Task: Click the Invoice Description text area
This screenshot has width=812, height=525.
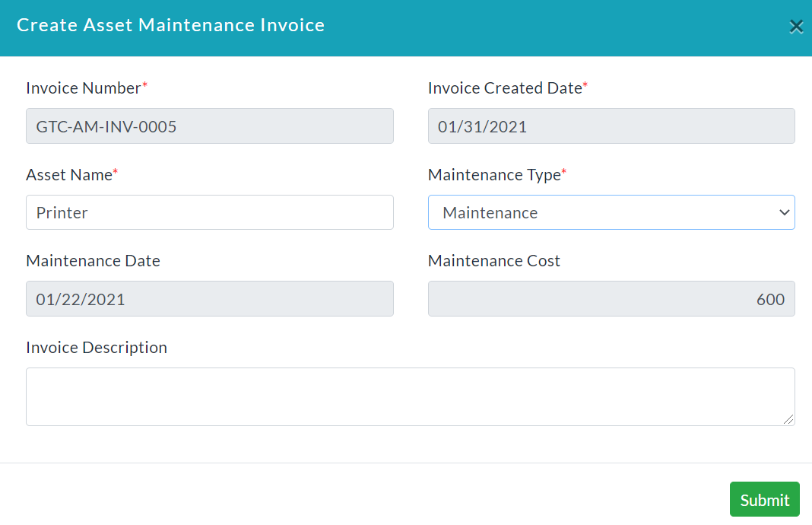Action: click(410, 397)
